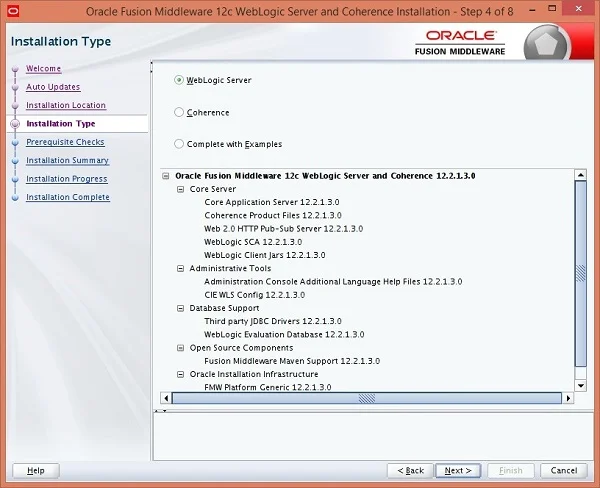
Task: Minimize the installer window
Action: [532, 10]
